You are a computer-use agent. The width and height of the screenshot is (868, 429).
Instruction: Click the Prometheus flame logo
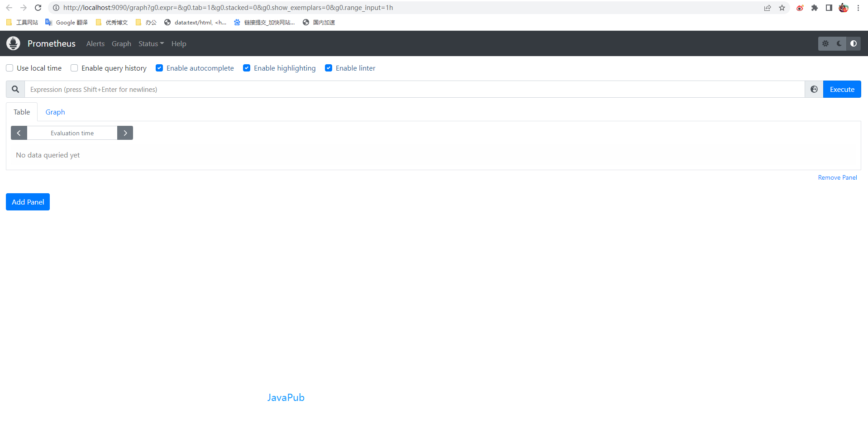click(13, 43)
